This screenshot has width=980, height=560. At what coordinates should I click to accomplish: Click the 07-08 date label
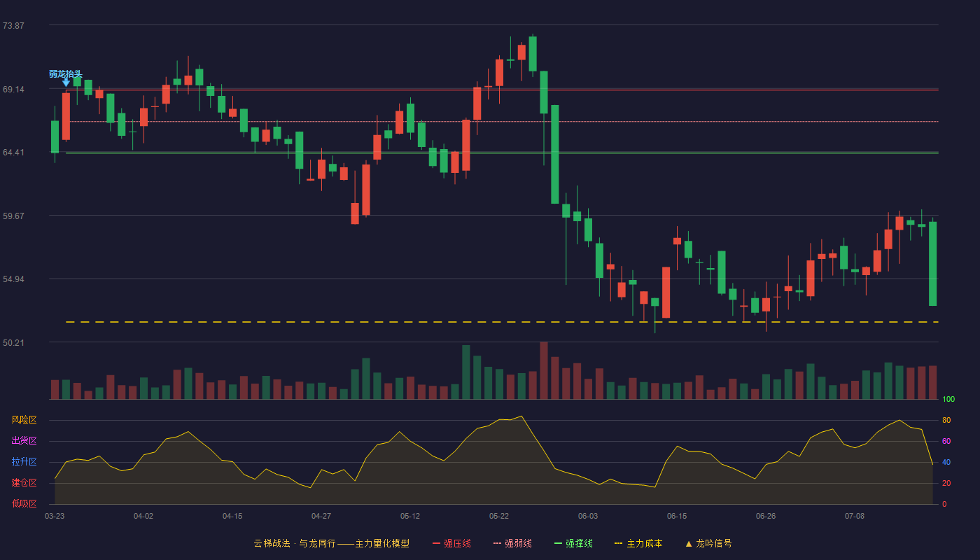[855, 516]
